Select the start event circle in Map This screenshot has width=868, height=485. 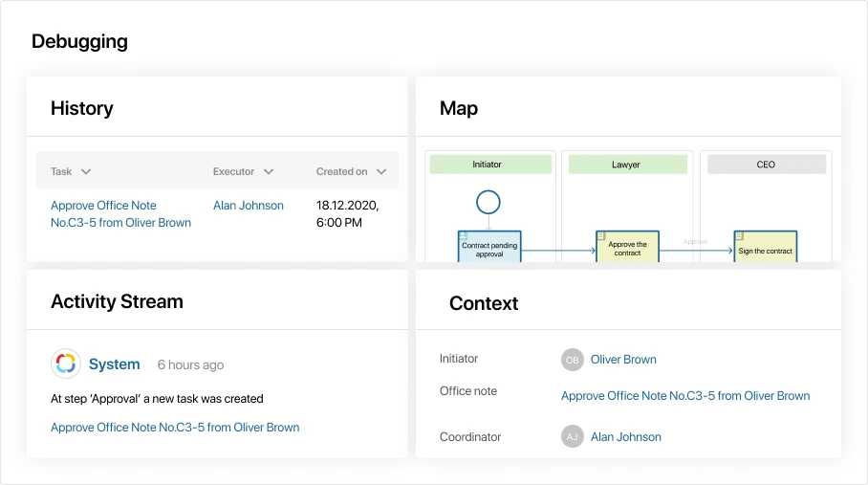click(x=488, y=202)
